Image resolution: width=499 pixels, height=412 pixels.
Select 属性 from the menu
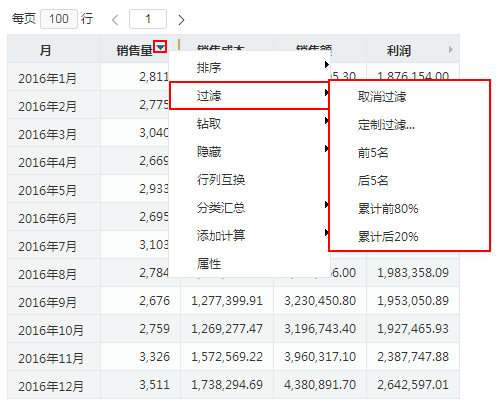coord(249,264)
